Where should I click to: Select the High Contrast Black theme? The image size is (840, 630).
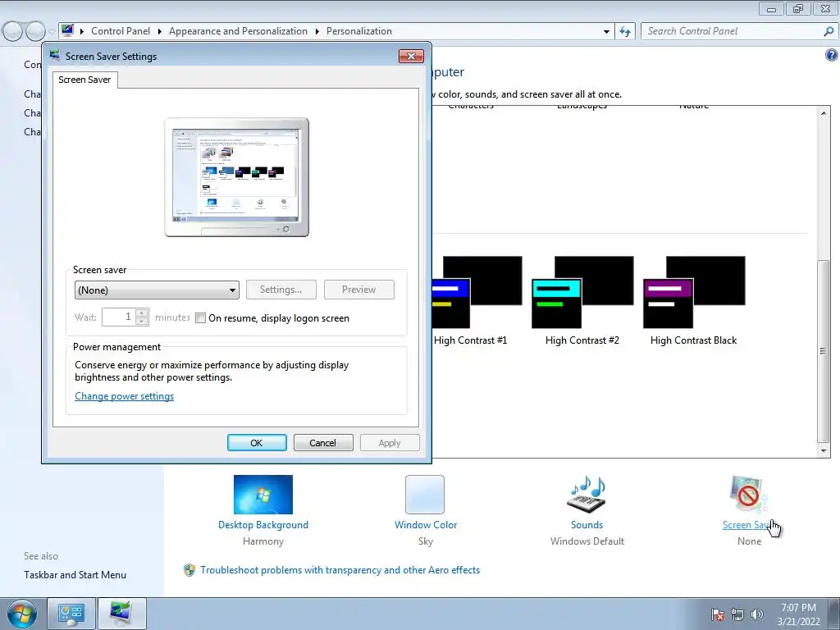[694, 301]
